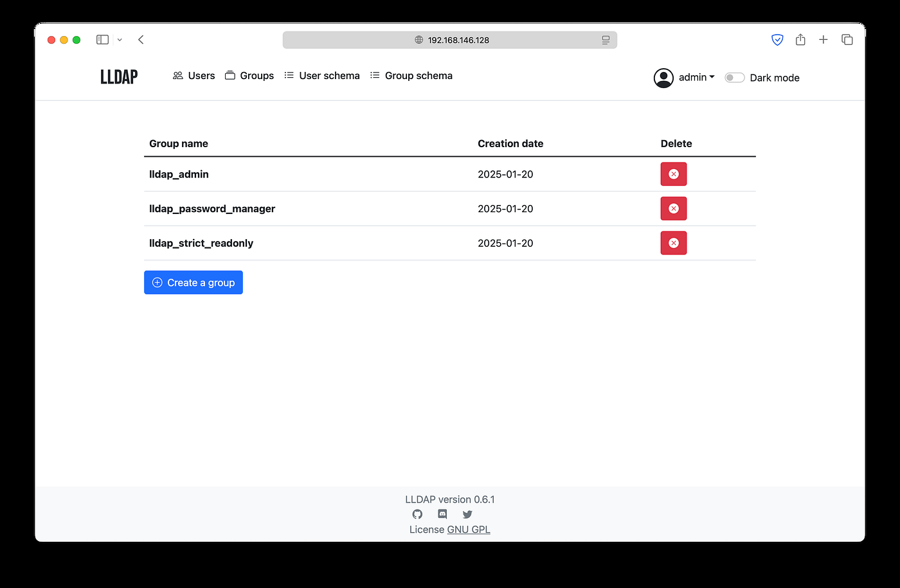Click the Create a group button
This screenshot has height=588, width=900.
point(194,283)
